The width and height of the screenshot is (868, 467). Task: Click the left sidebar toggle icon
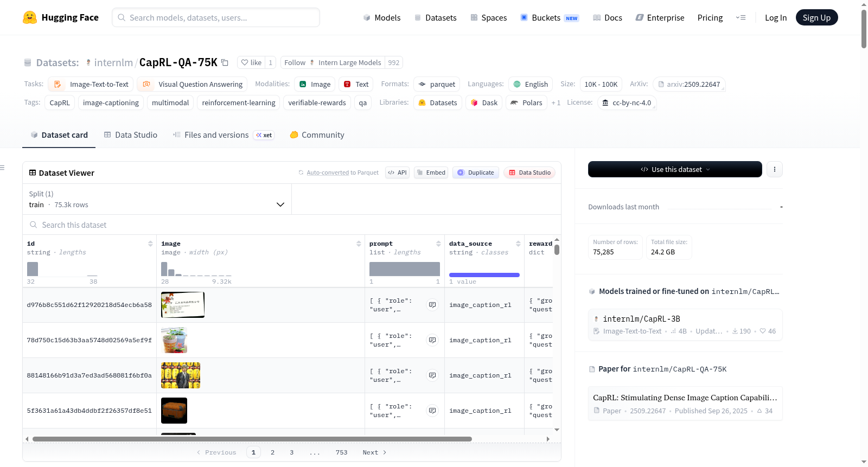pos(3,168)
